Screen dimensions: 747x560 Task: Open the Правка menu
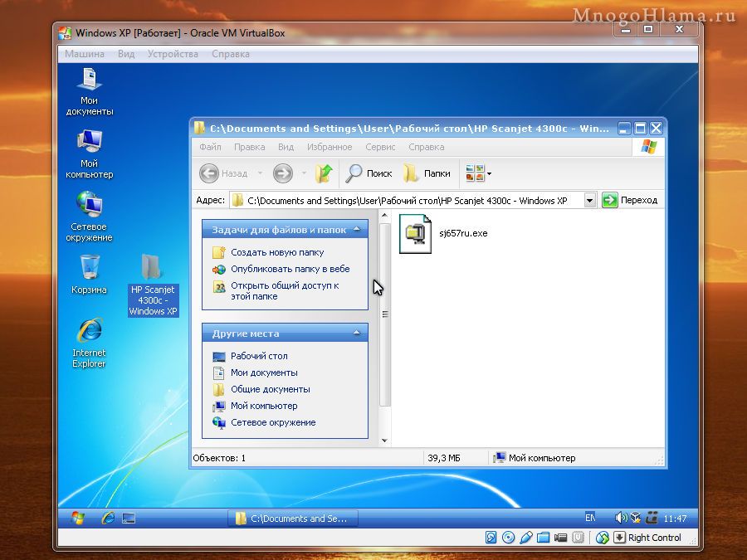click(x=249, y=147)
